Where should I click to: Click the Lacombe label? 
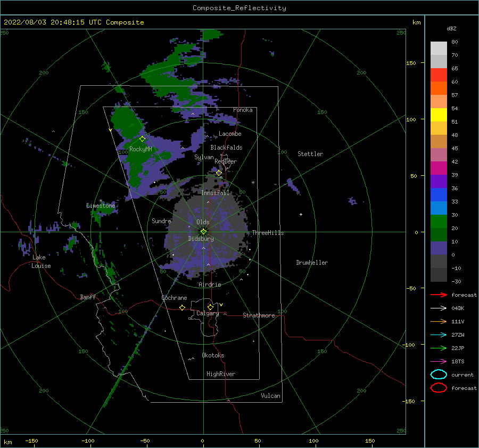click(x=230, y=134)
